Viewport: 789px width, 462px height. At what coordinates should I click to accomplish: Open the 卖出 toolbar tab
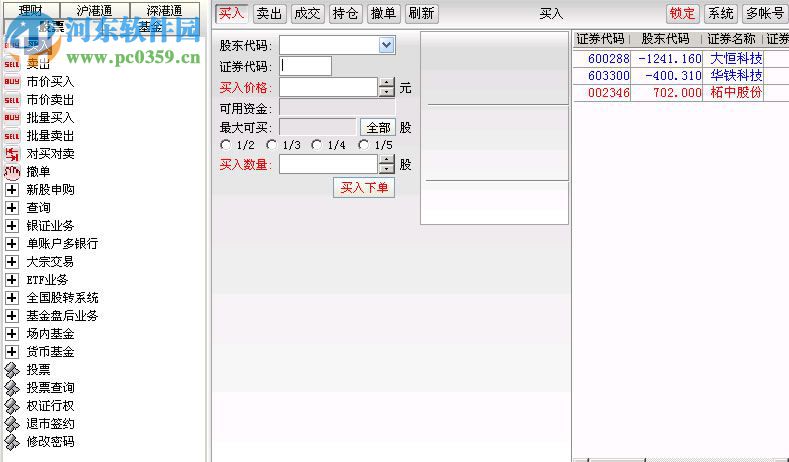(269, 14)
